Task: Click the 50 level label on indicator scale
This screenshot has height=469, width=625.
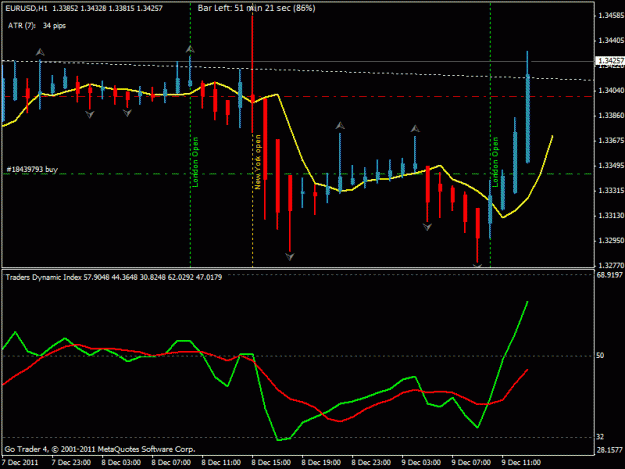Action: pyautogui.click(x=600, y=355)
